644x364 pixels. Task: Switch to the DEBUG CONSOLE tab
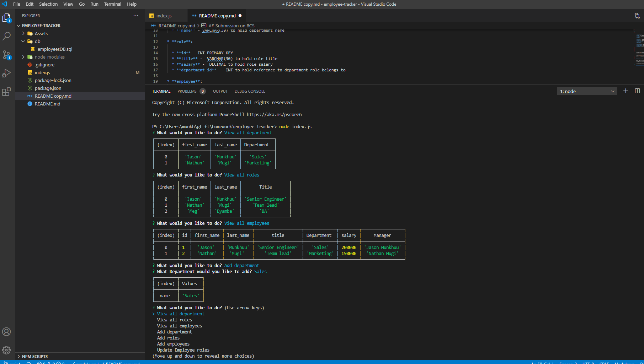click(250, 91)
